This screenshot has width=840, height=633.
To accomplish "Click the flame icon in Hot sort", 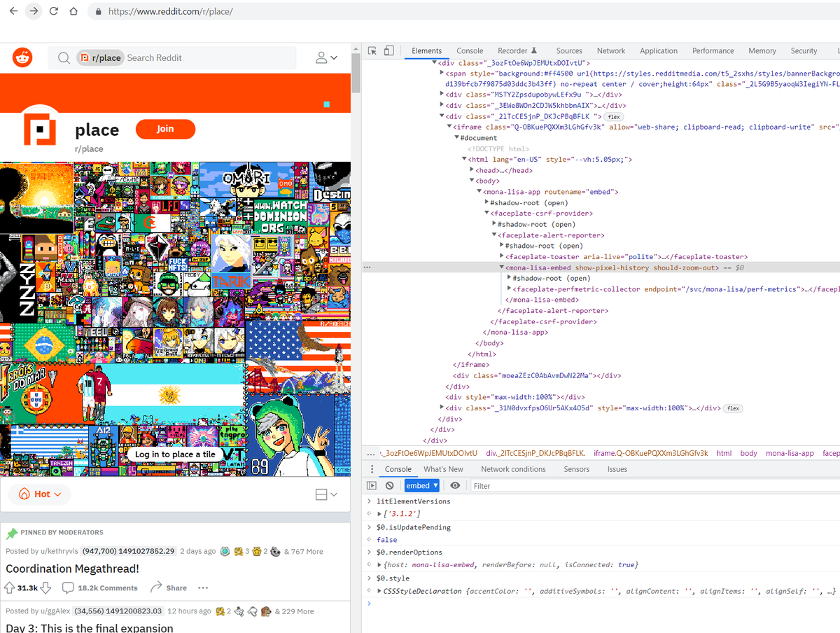I will pos(24,494).
